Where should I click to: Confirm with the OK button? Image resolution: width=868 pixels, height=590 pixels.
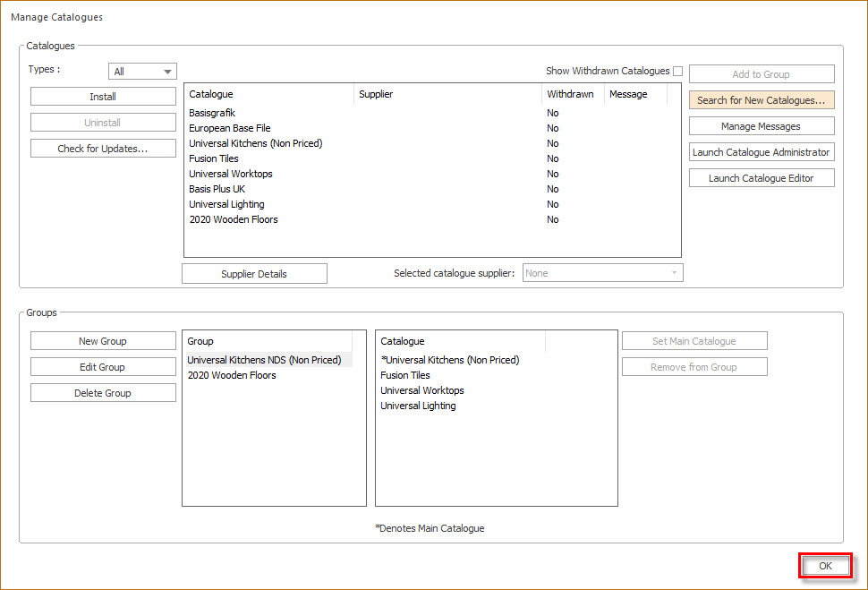pos(824,565)
